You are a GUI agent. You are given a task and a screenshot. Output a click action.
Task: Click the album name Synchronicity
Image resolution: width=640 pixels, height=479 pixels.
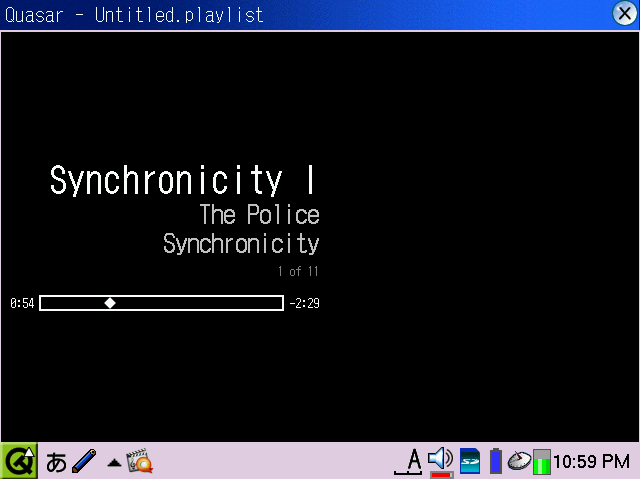click(x=241, y=244)
